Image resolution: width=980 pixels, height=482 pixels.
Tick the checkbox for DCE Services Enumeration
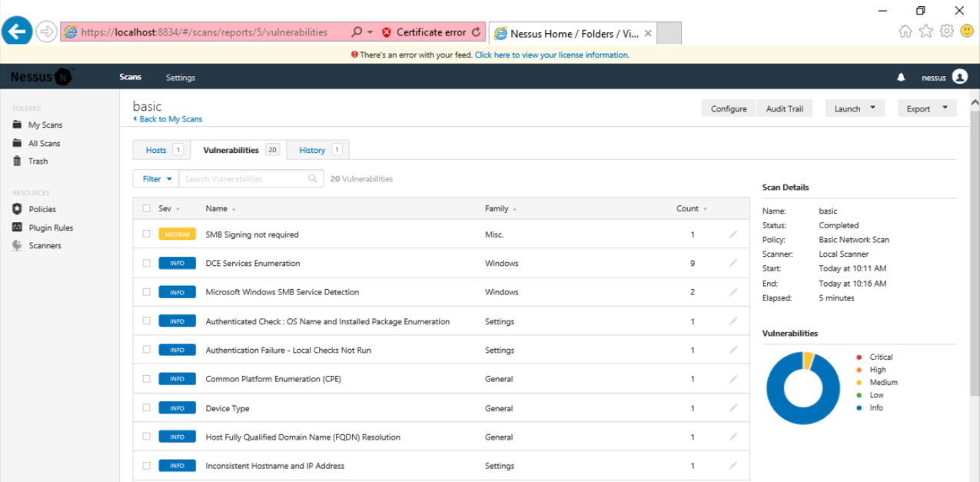click(147, 263)
